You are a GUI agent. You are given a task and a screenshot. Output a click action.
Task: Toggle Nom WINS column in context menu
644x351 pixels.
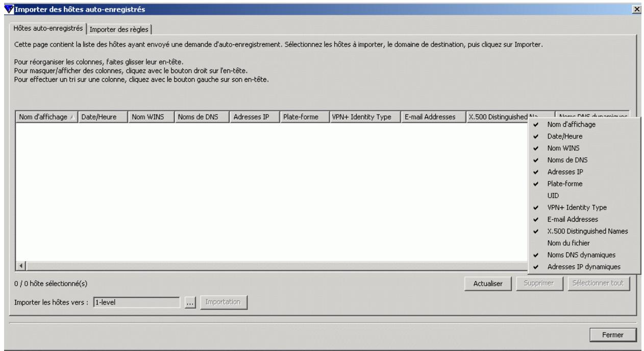pos(584,148)
